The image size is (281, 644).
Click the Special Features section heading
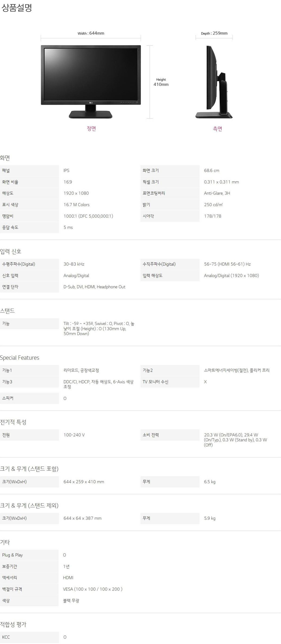click(x=20, y=358)
